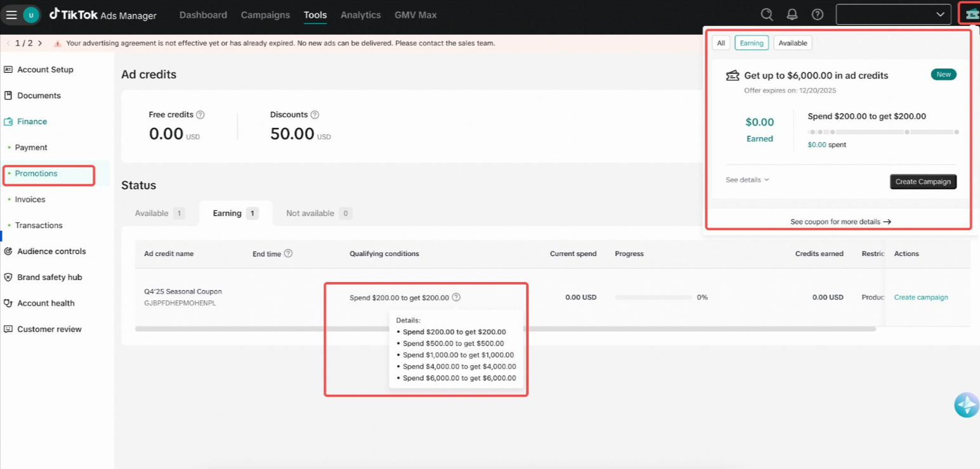
Task: Go to previous notification banner arrow
Action: pyautogui.click(x=8, y=43)
